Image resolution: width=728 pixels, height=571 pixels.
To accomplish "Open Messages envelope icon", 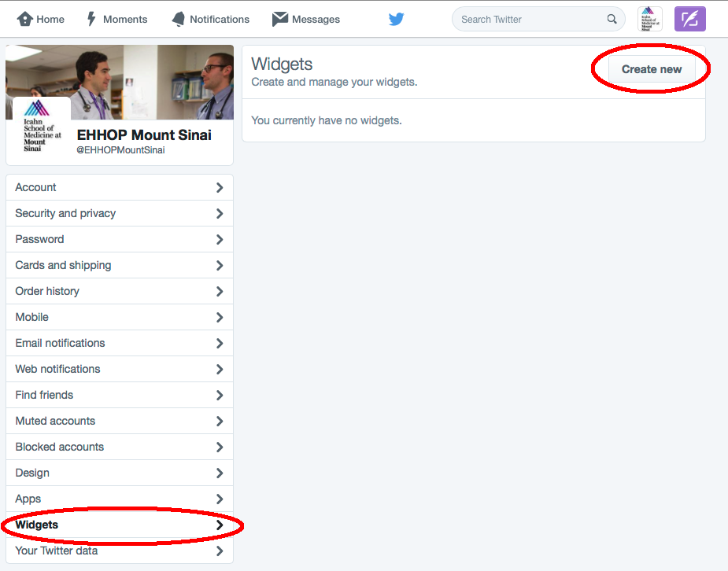I will (279, 19).
